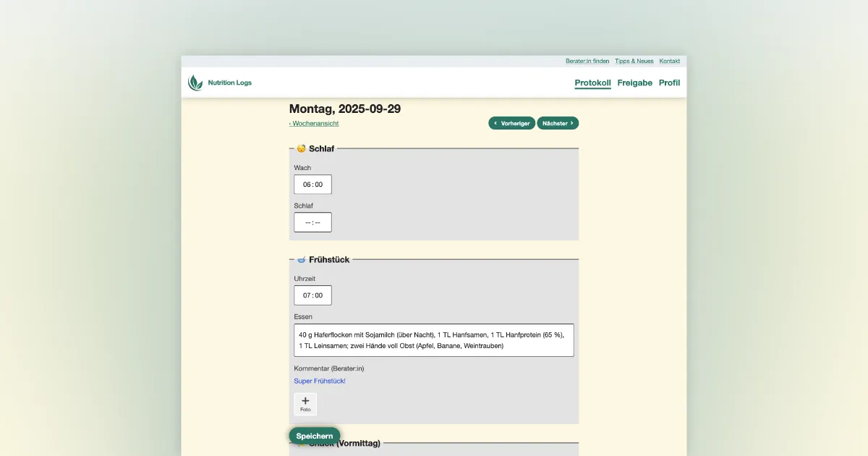The height and width of the screenshot is (456, 868).
Task: Select the Frühstück Uhrzeit time field
Action: pos(312,295)
